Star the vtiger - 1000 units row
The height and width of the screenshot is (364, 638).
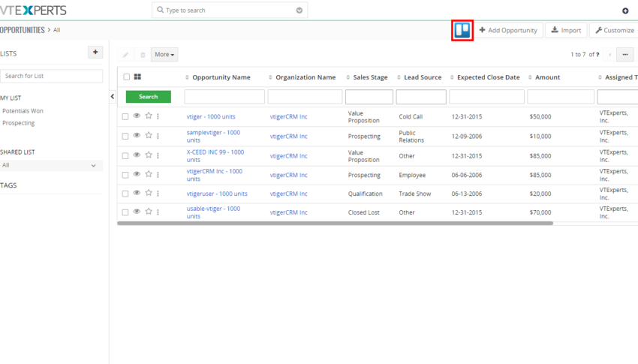point(149,116)
